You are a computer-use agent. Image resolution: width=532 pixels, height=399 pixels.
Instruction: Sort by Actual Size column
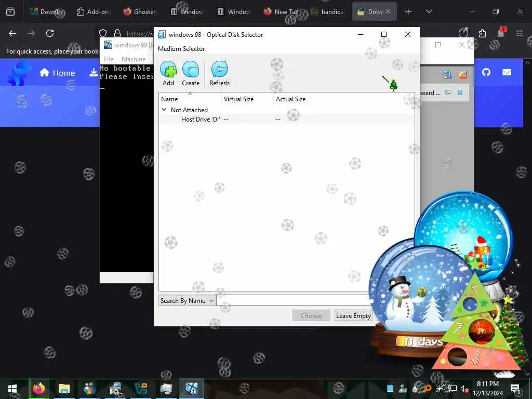(291, 99)
